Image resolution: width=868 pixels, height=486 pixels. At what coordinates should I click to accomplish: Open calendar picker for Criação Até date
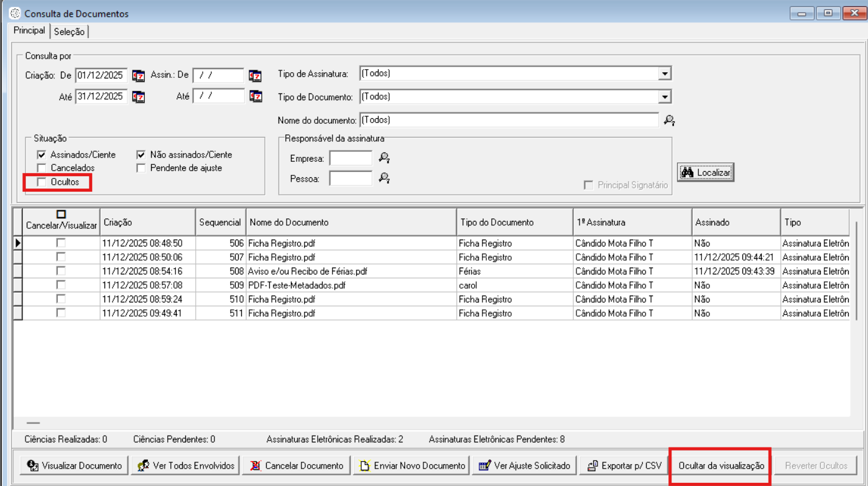pos(138,96)
